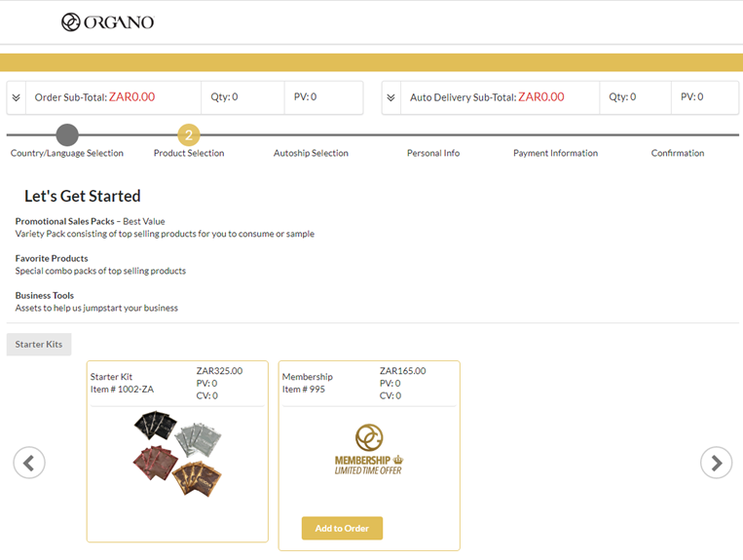Add the Membership item to the order
The width and height of the screenshot is (743, 560).
(342, 528)
